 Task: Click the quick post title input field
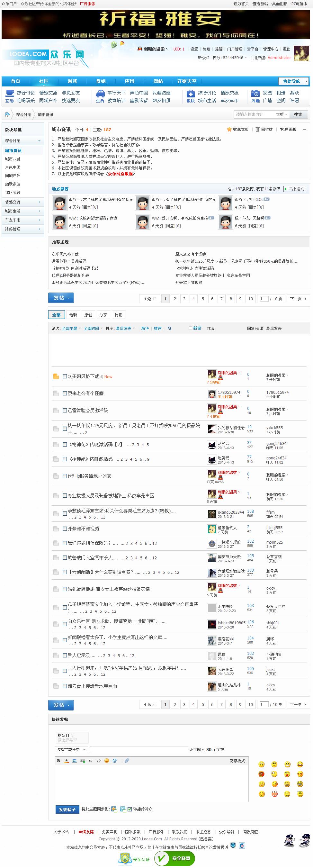coord(139,749)
